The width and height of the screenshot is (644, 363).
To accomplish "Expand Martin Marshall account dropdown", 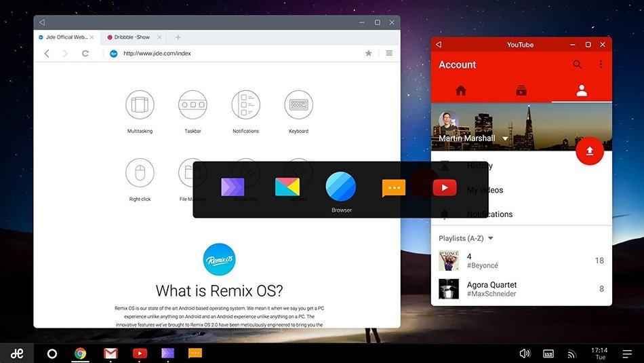I will (x=505, y=138).
